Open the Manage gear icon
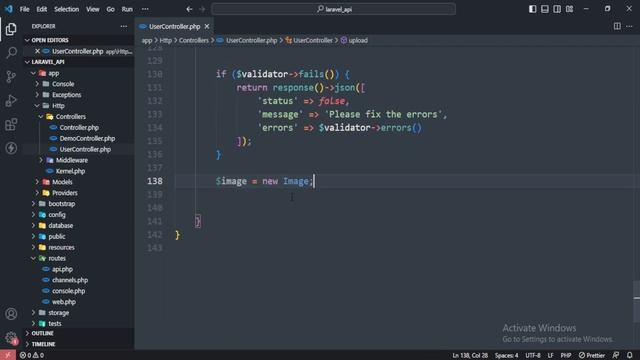 point(11,338)
